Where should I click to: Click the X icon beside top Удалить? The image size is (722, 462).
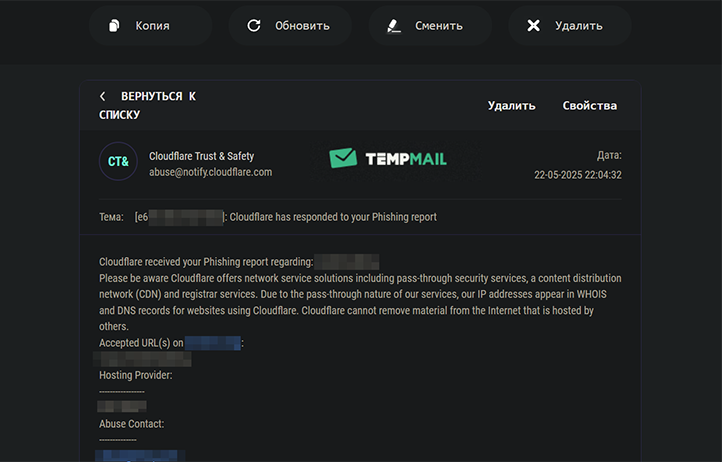(x=533, y=26)
